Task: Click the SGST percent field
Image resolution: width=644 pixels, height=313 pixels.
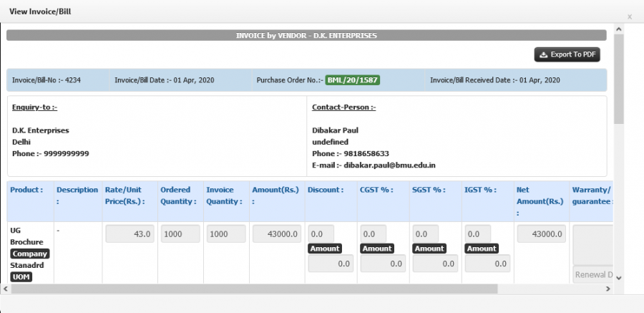Action: click(x=426, y=233)
